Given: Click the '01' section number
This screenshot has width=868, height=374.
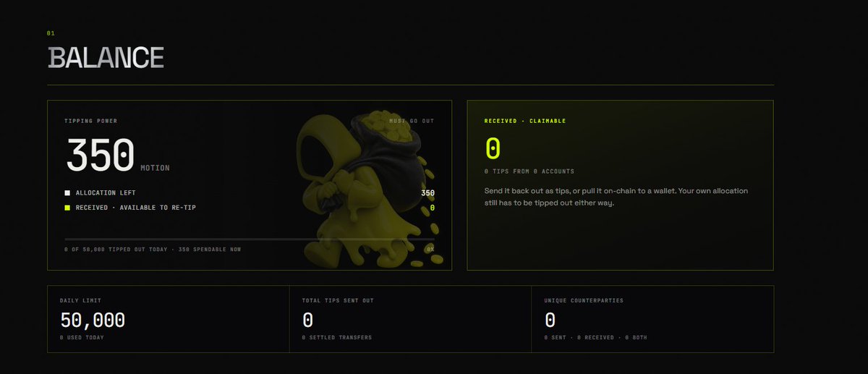Looking at the screenshot, I should click(x=50, y=33).
